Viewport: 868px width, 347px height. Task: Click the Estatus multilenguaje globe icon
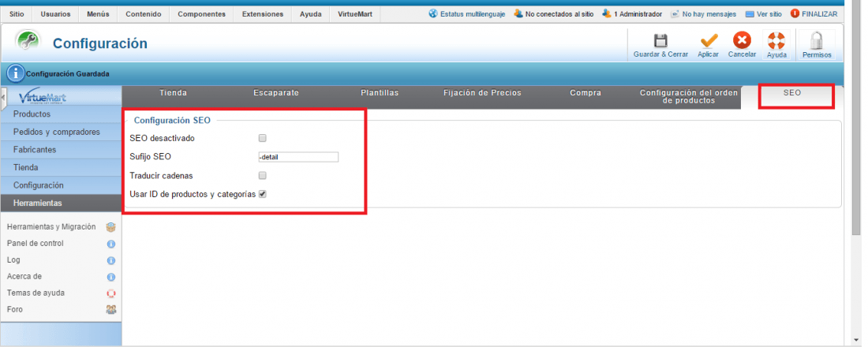(x=433, y=13)
